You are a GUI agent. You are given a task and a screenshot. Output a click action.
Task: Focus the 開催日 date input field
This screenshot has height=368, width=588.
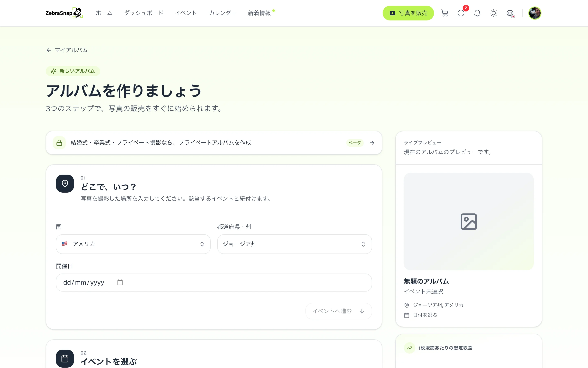click(x=214, y=282)
